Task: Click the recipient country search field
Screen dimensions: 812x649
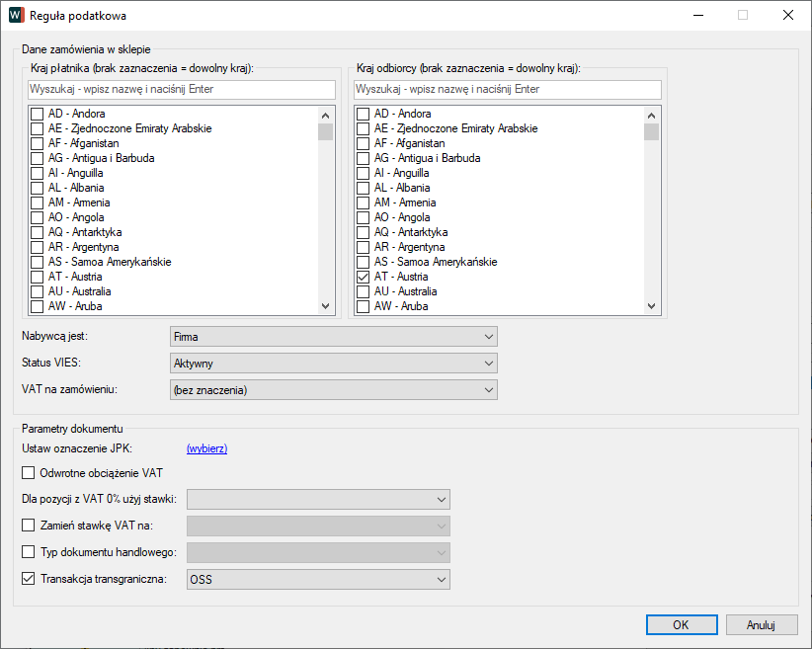Action: click(x=507, y=90)
